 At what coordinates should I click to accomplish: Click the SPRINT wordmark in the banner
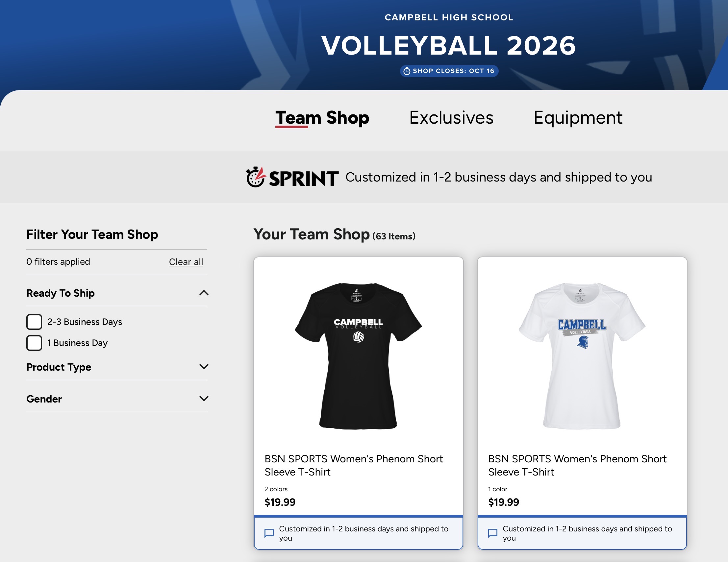pyautogui.click(x=304, y=178)
